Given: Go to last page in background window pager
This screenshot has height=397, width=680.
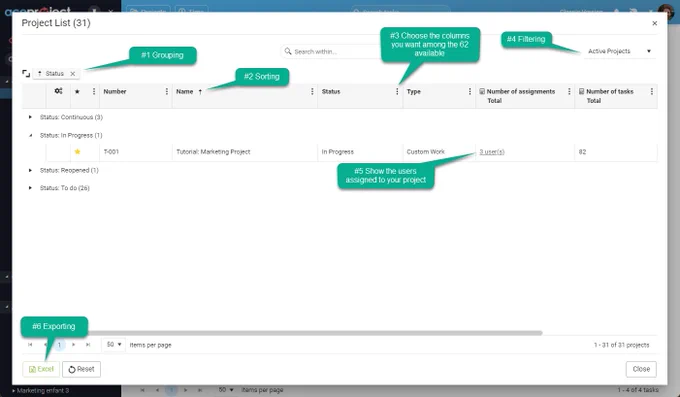Looking at the screenshot, I should coord(200,390).
